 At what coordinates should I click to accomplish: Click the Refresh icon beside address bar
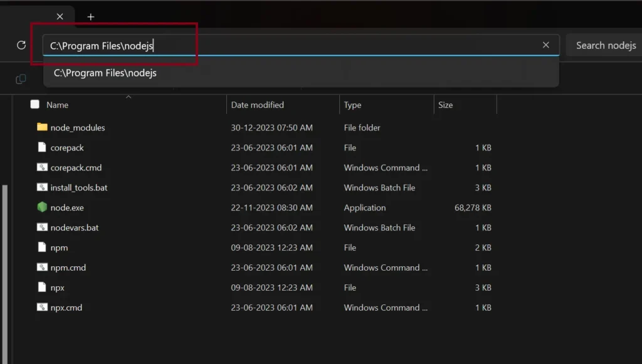(21, 45)
